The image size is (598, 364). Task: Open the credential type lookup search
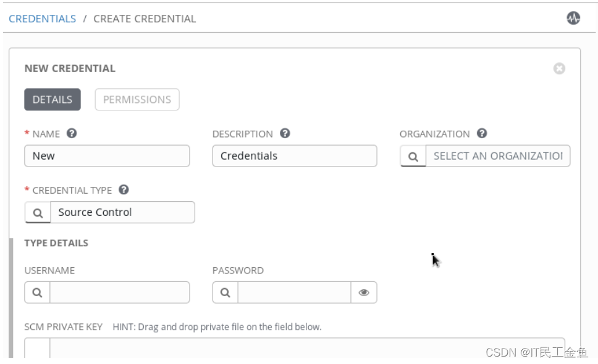pyautogui.click(x=38, y=212)
